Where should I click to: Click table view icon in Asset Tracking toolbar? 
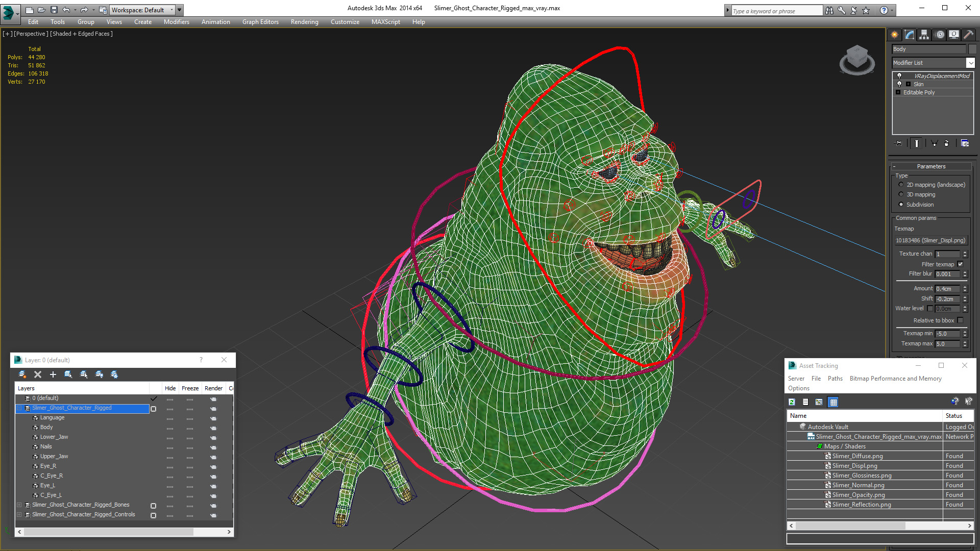833,402
